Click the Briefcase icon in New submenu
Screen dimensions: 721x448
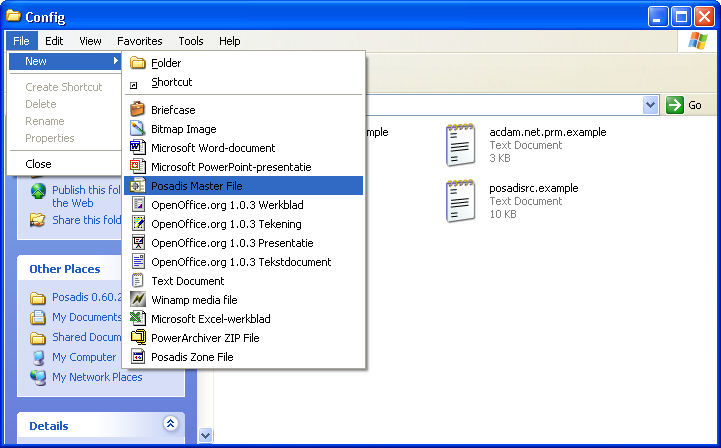pyautogui.click(x=138, y=110)
